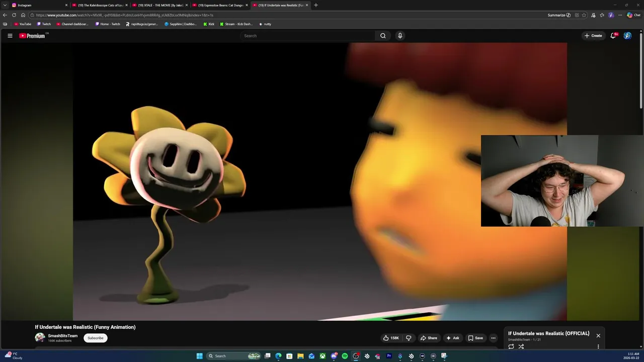Open Microsoft Edge from the taskbar

[x=278, y=356]
